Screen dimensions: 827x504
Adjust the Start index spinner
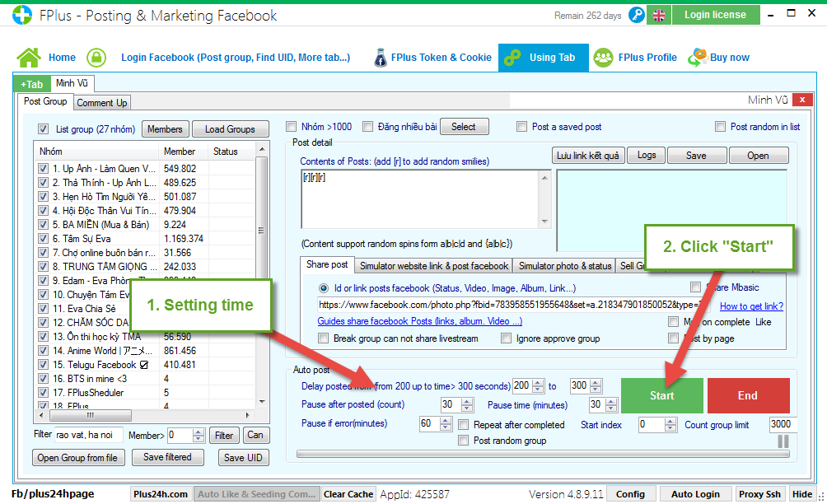[x=670, y=425]
